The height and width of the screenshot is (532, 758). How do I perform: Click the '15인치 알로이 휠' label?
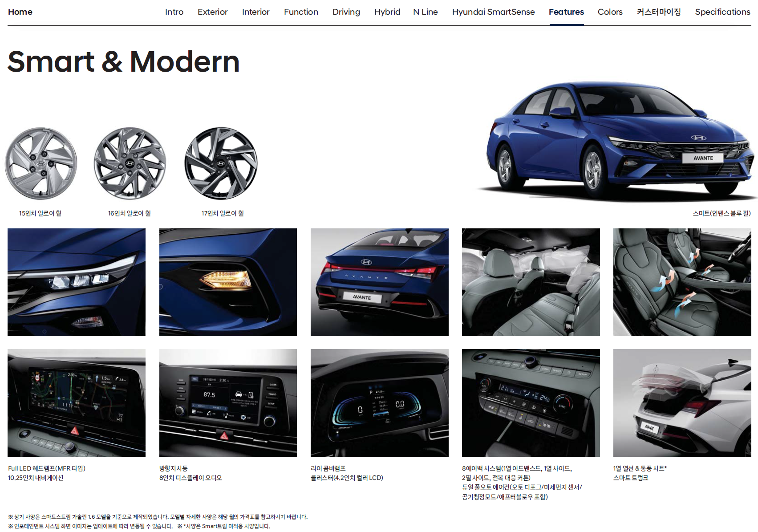click(x=40, y=213)
